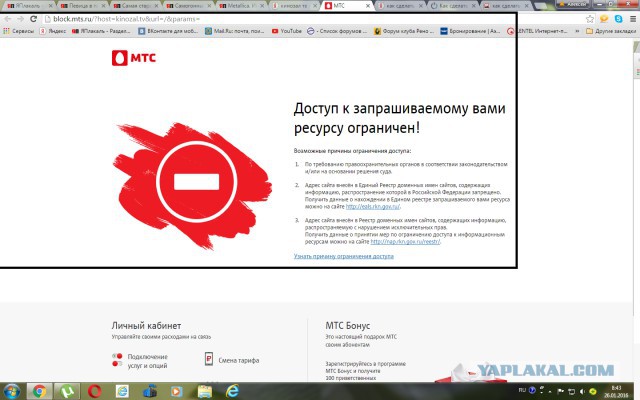
Task: Click the MTS logo at page top
Action: click(x=134, y=58)
